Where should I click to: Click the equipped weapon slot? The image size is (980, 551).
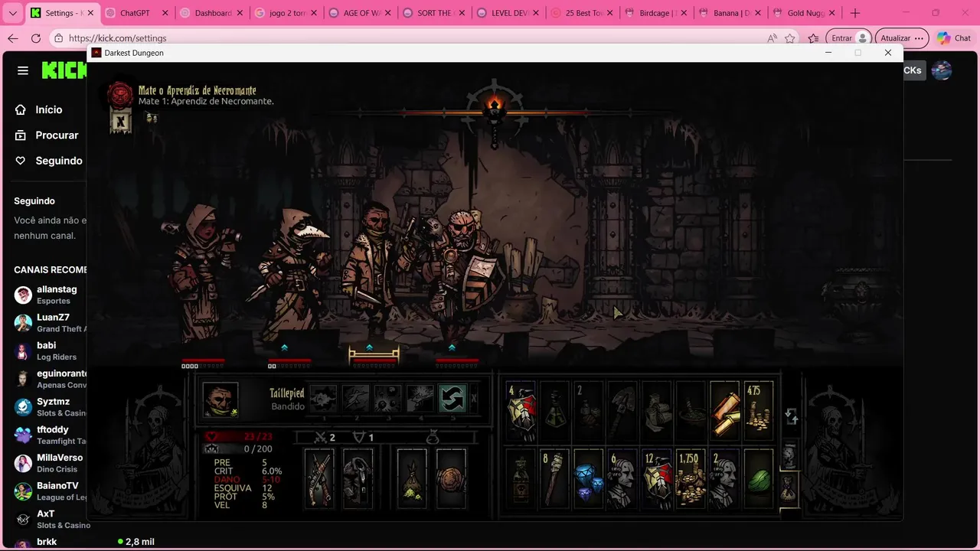(319, 479)
